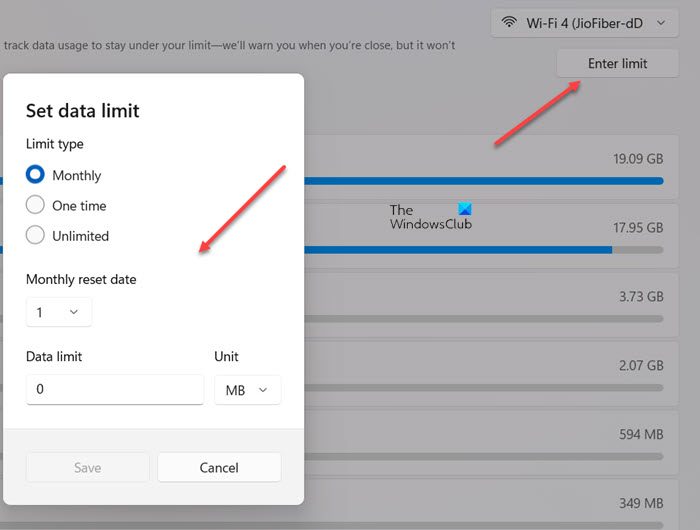Expand the Wi-Fi 4 network selector chevron
Viewport: 700px width, 530px height.
click(660, 22)
